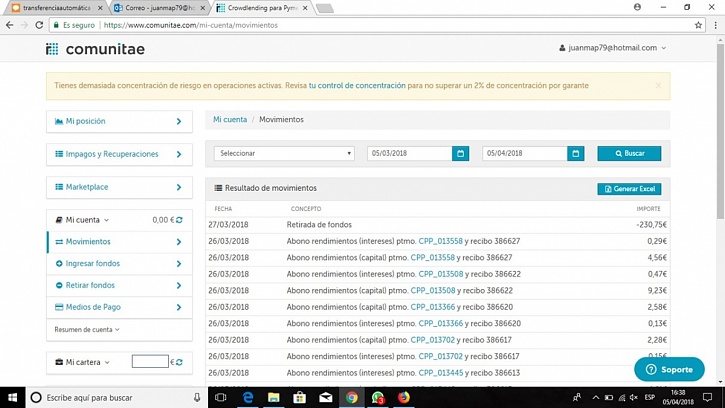Open the end date calendar picker

pyautogui.click(x=575, y=154)
